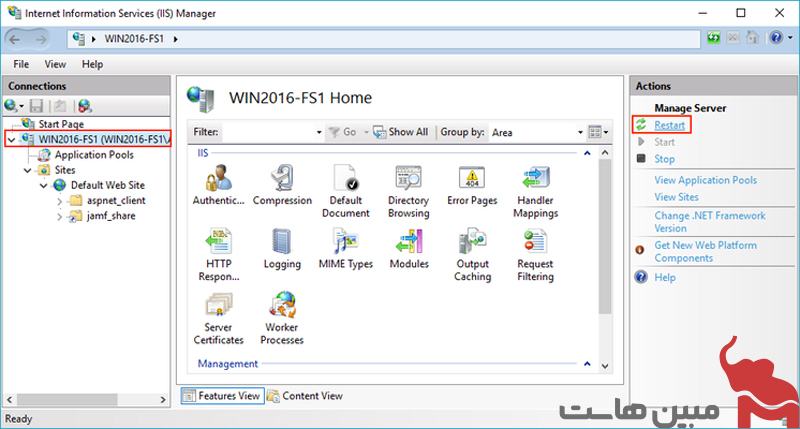Image resolution: width=800 pixels, height=429 pixels.
Task: Click the Go filter button
Action: pos(343,132)
